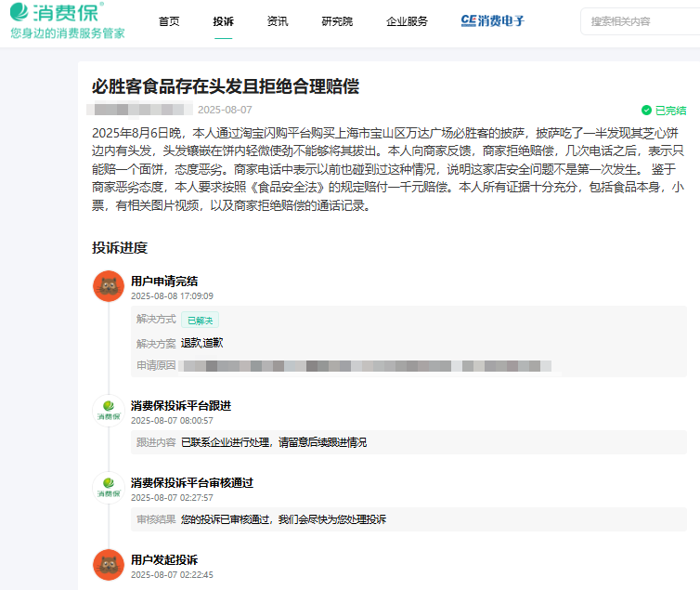Open the 企业服务 menu item
700x590 pixels.
point(407,21)
